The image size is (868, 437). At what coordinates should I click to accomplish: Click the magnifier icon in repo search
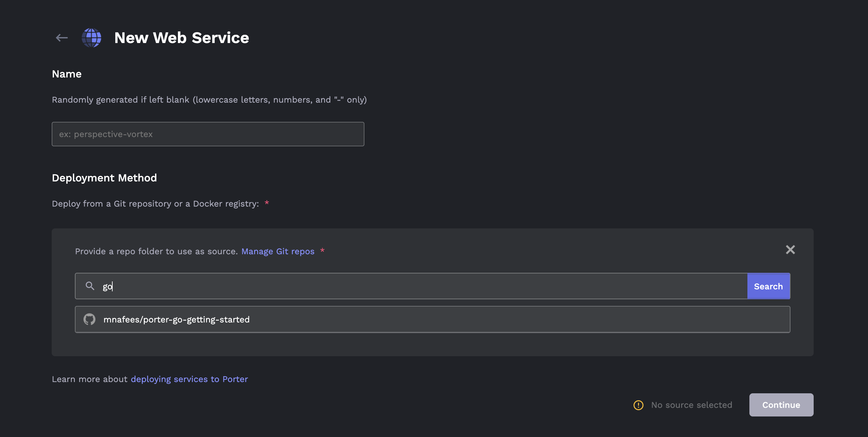coord(90,286)
